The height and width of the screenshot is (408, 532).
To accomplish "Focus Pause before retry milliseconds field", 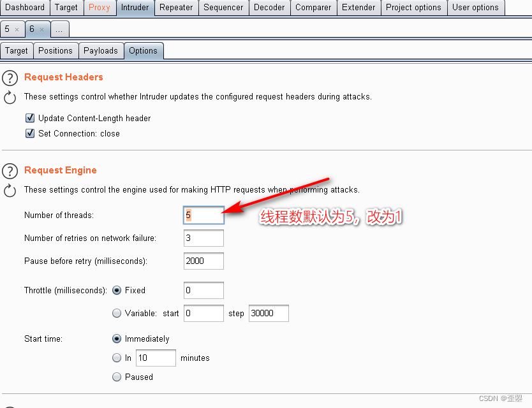I will [x=203, y=261].
